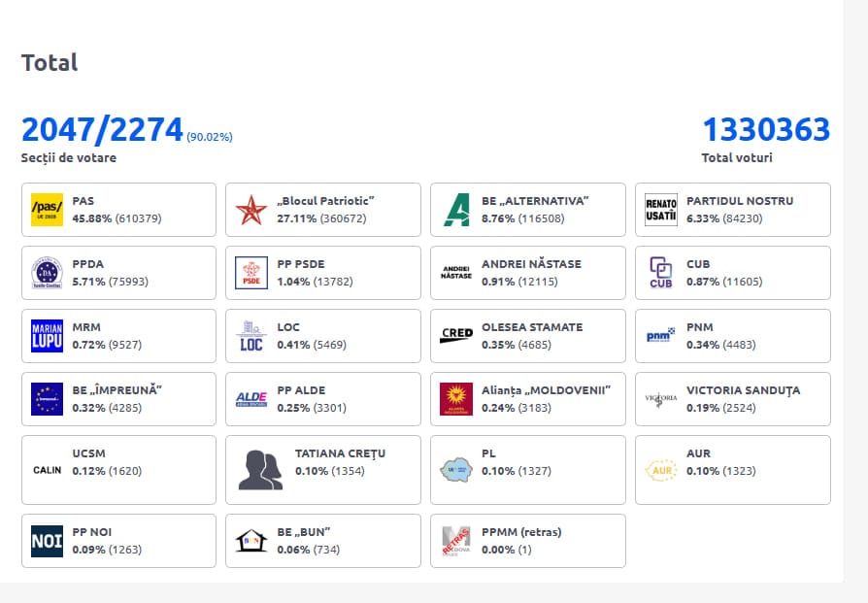Click the Secții de votare label
This screenshot has width=868, height=603.
(69, 158)
